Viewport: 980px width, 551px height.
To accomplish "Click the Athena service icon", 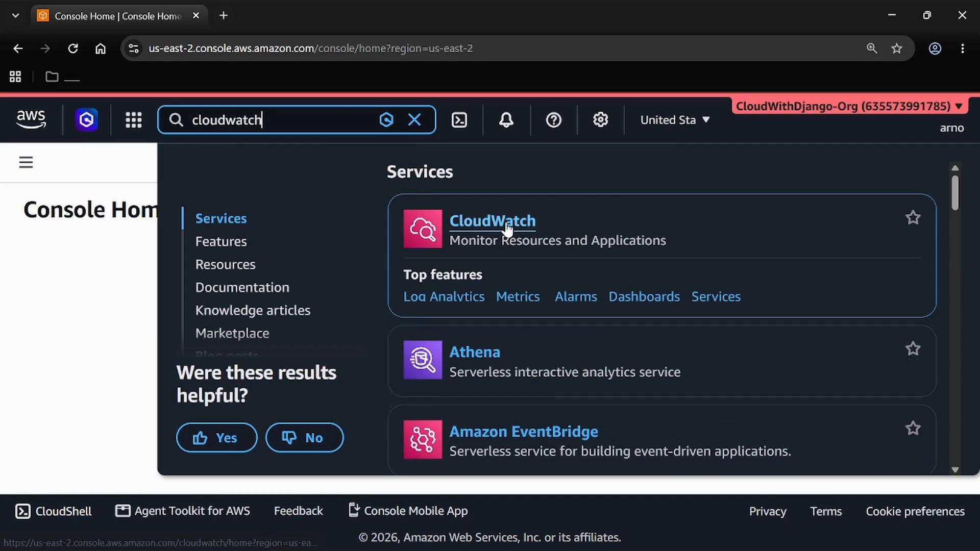I will [423, 360].
